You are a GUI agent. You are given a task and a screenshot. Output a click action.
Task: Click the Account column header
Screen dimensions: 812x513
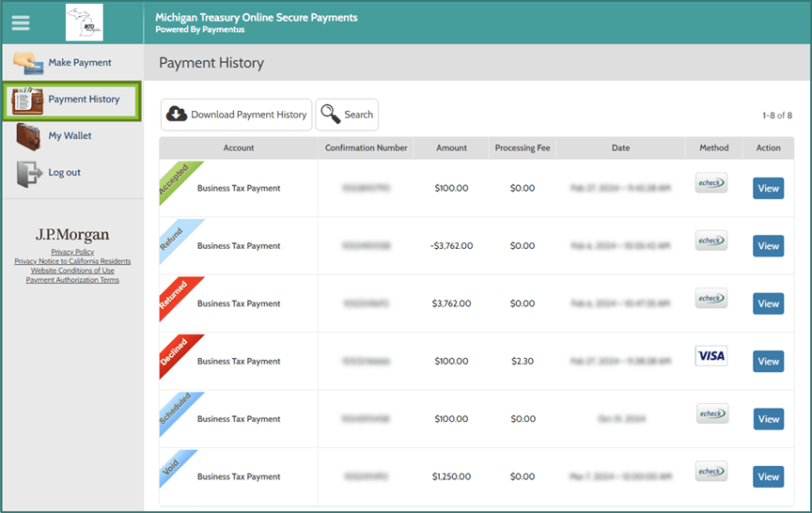click(239, 148)
